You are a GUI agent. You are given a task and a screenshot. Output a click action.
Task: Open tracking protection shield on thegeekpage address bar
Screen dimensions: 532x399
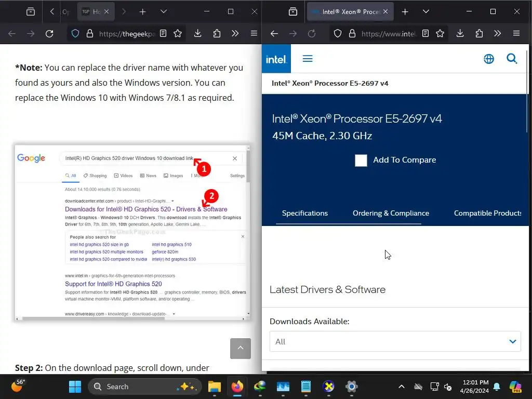coord(75,34)
